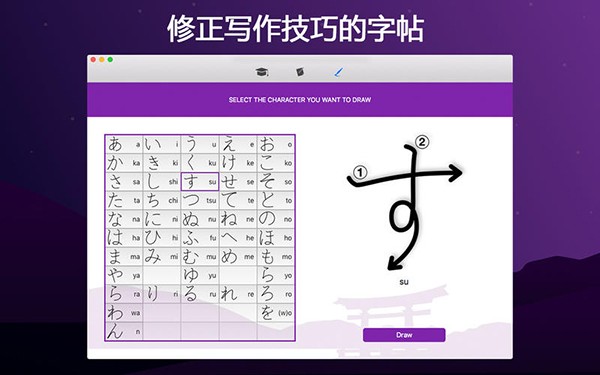Click the の (no) character
This screenshot has width=600, height=375.
pos(276,220)
